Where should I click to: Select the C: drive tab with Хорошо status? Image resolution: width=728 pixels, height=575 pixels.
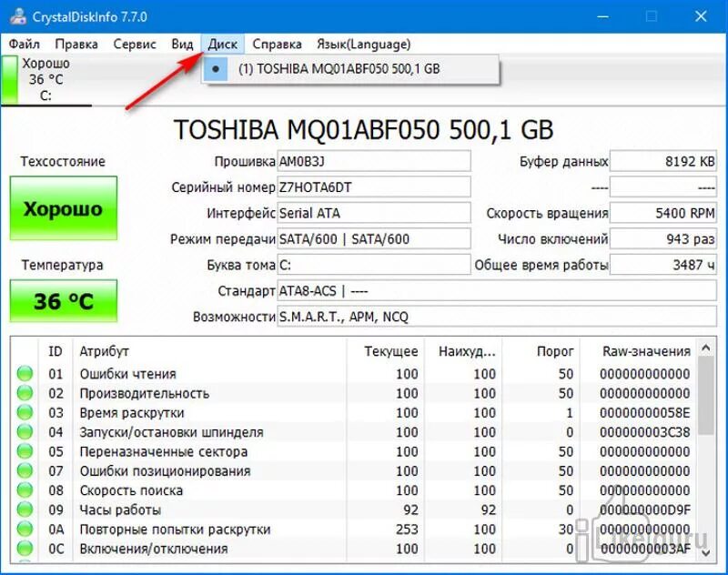[46, 79]
